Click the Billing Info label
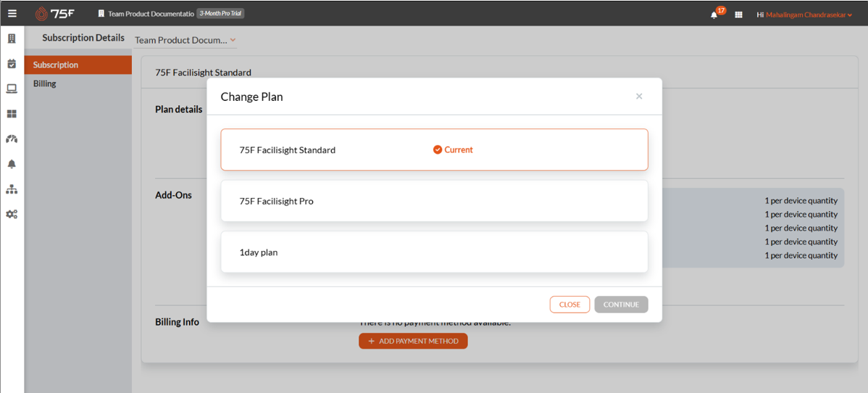 [177, 322]
